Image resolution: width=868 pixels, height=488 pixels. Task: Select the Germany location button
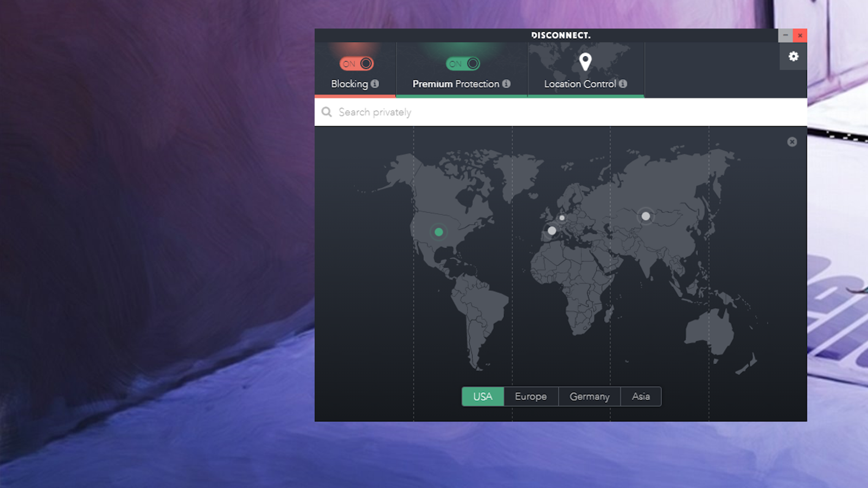[x=590, y=396]
